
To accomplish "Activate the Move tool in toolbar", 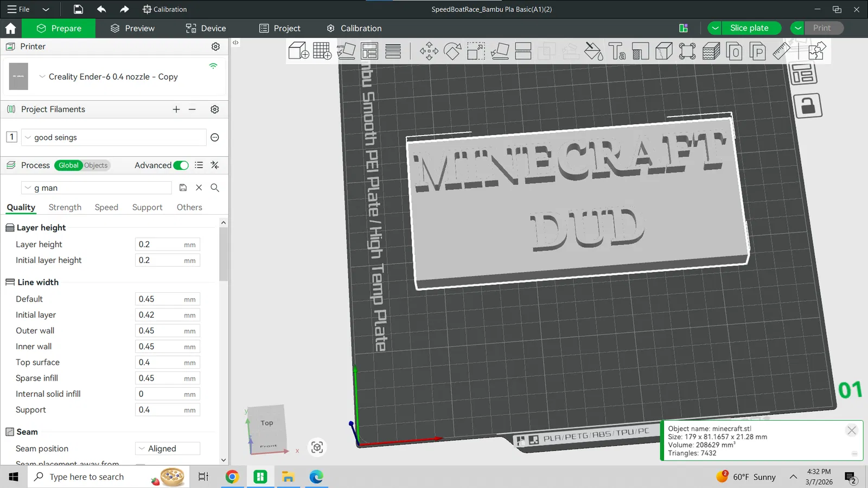I will coord(429,51).
